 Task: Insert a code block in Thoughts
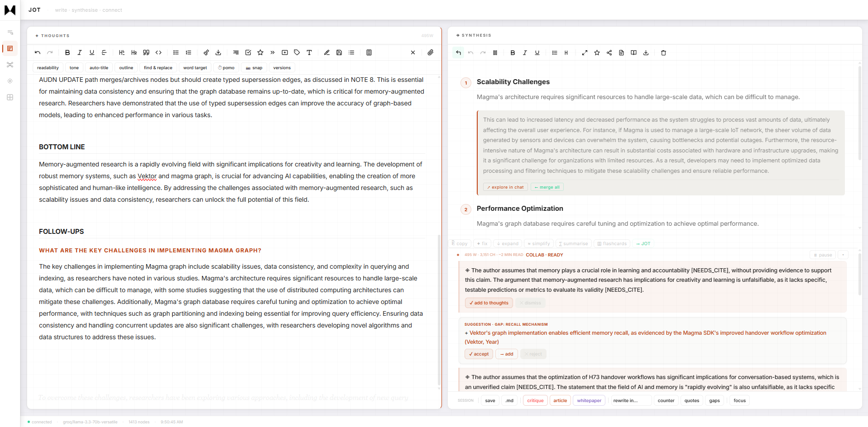tap(158, 52)
